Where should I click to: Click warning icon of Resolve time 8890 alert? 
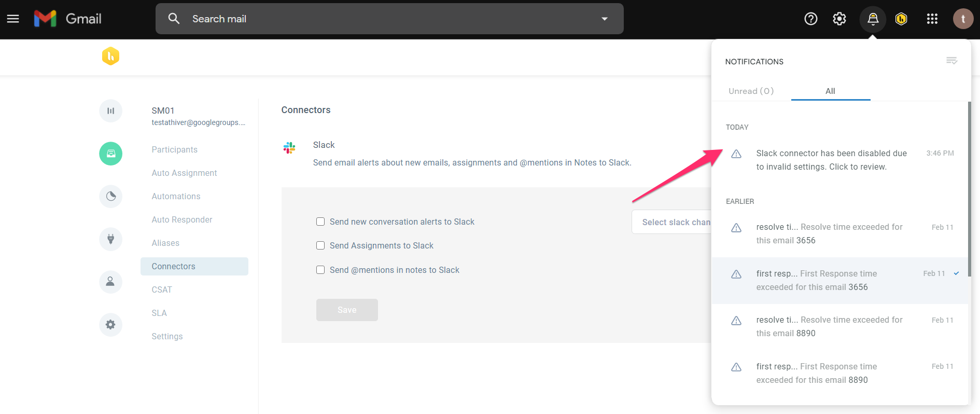pyautogui.click(x=736, y=321)
